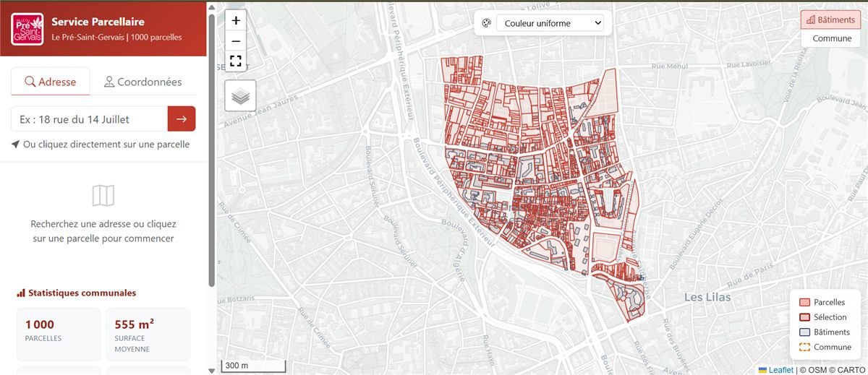This screenshot has height=375, width=868.
Task: Click 'Ou cliquez directement sur une parcelle' hint
Action: tap(106, 144)
